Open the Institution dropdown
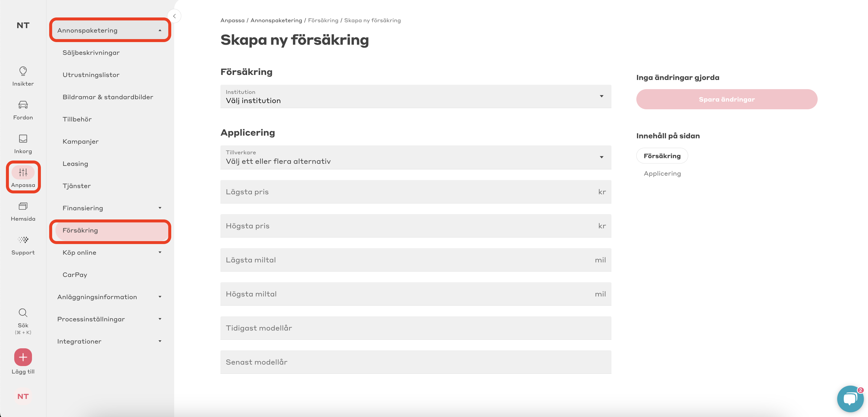The width and height of the screenshot is (868, 417). click(415, 96)
